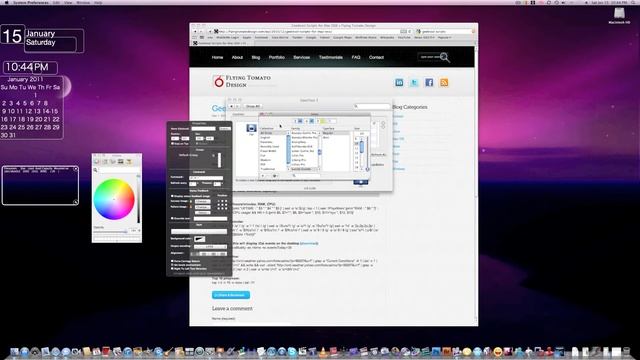Click Change button for Failure Image
The height and width of the screenshot is (360, 640).
point(203,207)
